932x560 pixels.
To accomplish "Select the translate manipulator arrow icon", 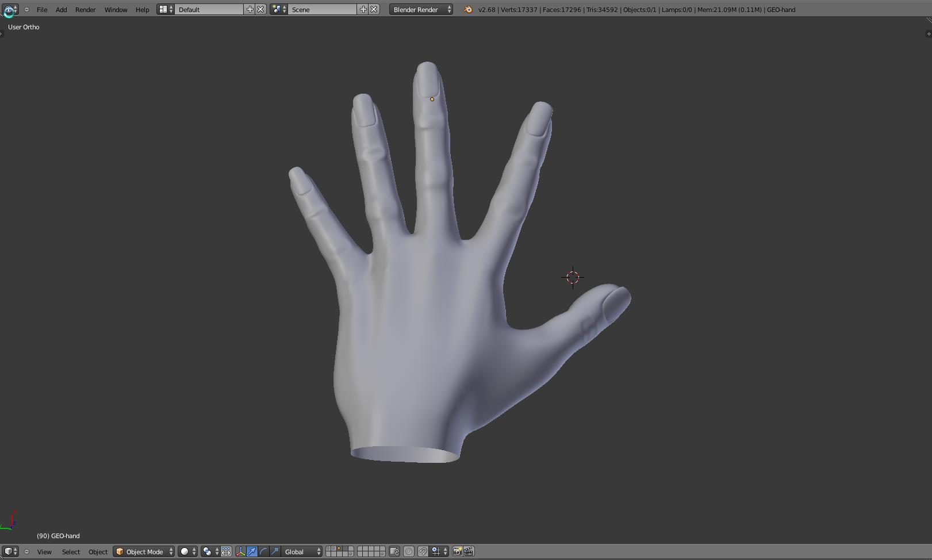I will coord(252,552).
